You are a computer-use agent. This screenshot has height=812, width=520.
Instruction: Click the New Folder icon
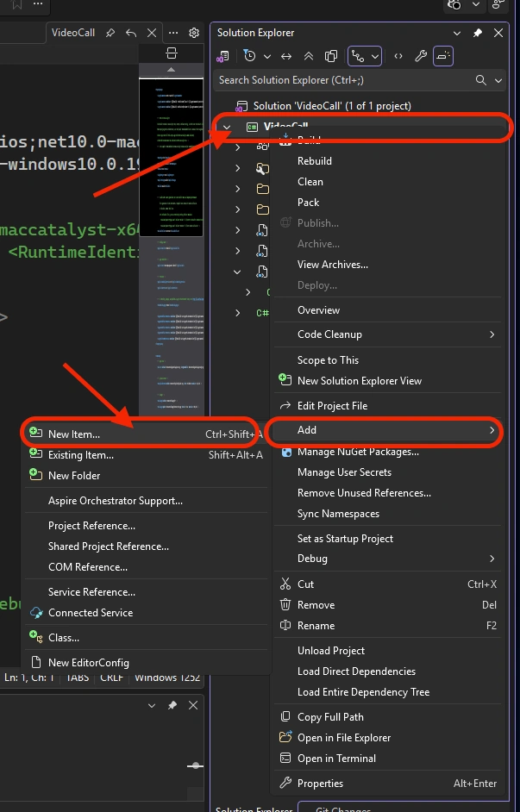coord(35,474)
